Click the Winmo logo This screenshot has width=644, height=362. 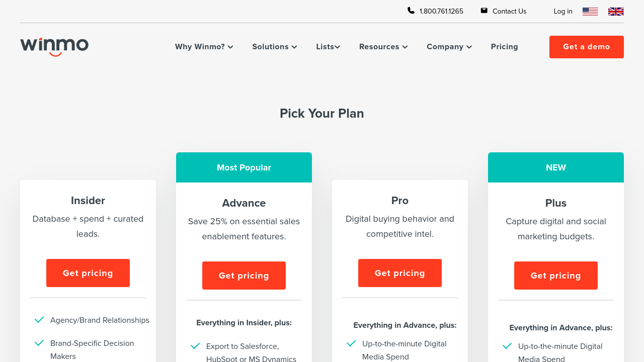coord(54,46)
